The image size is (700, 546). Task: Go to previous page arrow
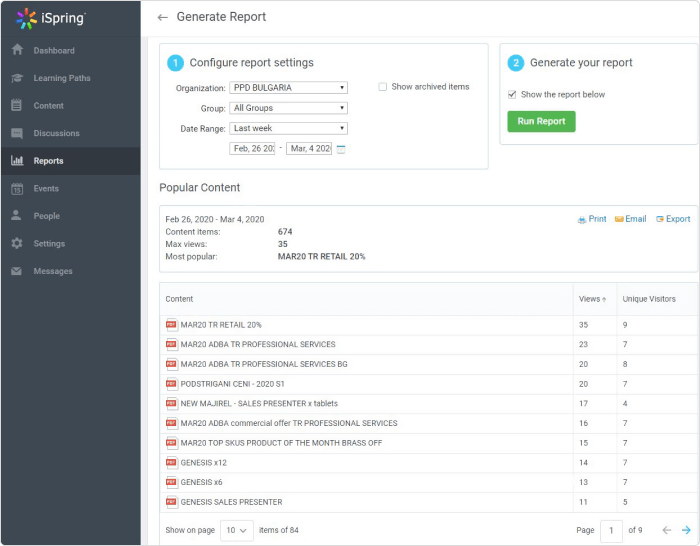pyautogui.click(x=667, y=530)
